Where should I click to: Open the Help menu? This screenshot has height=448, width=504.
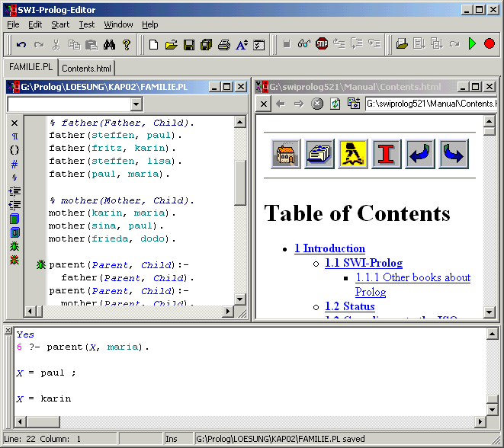pyautogui.click(x=149, y=24)
